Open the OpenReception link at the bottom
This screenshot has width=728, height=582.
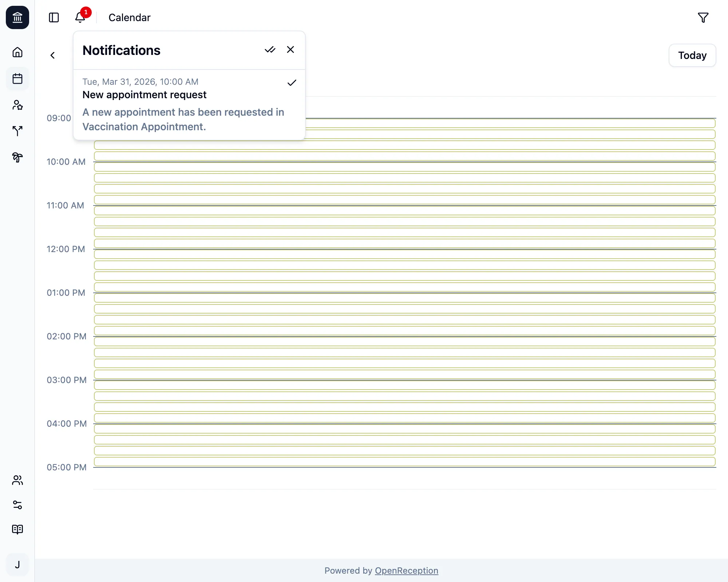tap(406, 570)
